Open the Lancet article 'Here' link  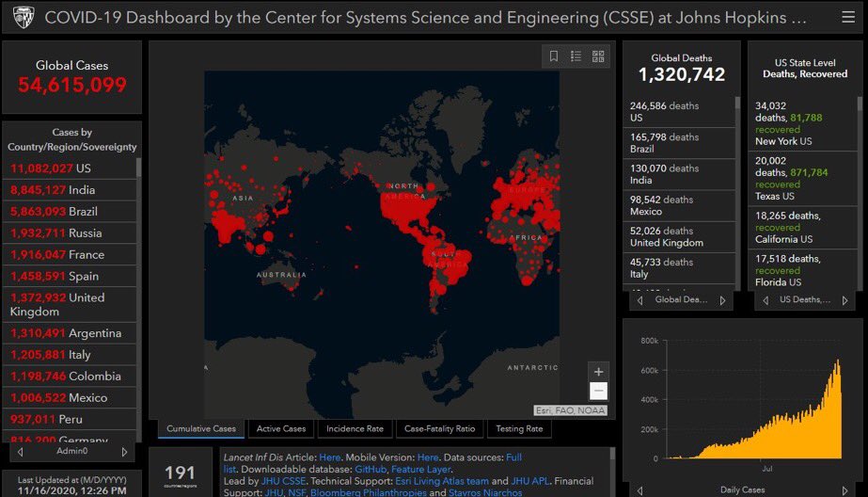(329, 457)
